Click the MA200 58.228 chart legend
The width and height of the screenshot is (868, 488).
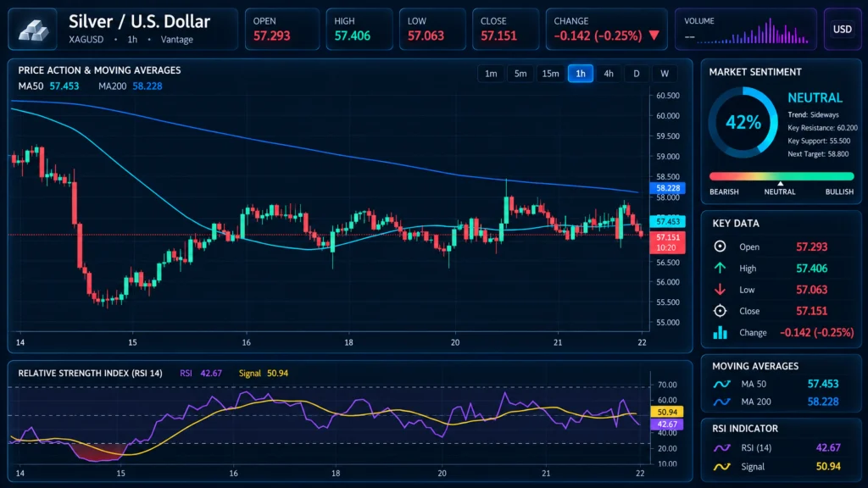tap(130, 86)
